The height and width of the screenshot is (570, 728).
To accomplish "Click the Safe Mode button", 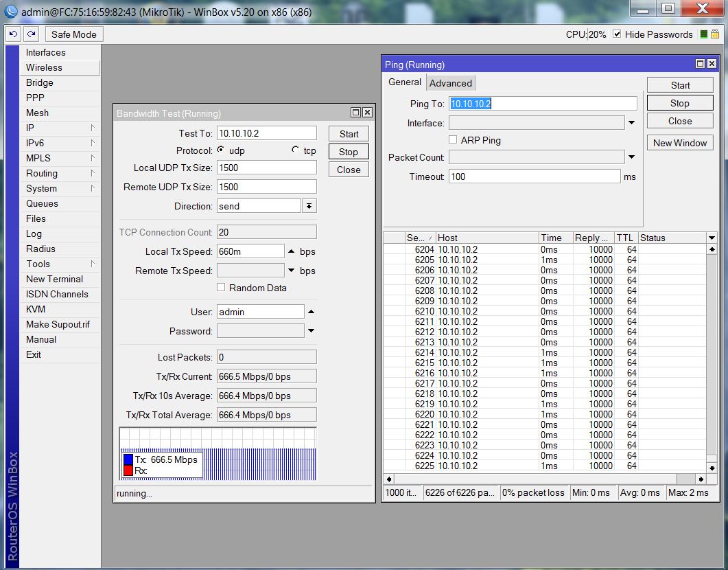I will click(74, 34).
